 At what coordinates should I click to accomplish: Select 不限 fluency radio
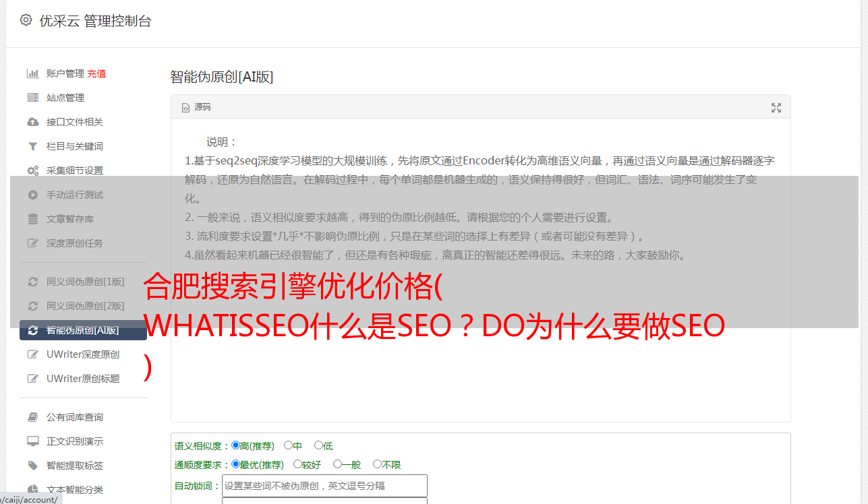click(377, 464)
